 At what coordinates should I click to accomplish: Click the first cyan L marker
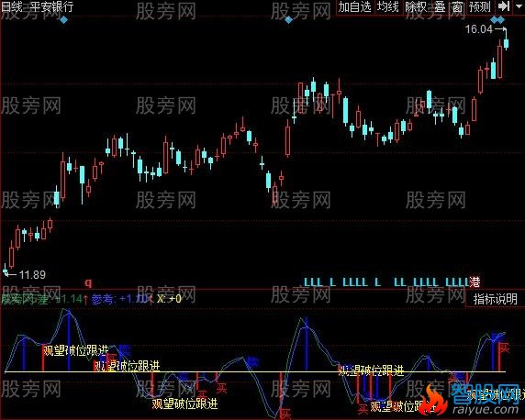307,282
